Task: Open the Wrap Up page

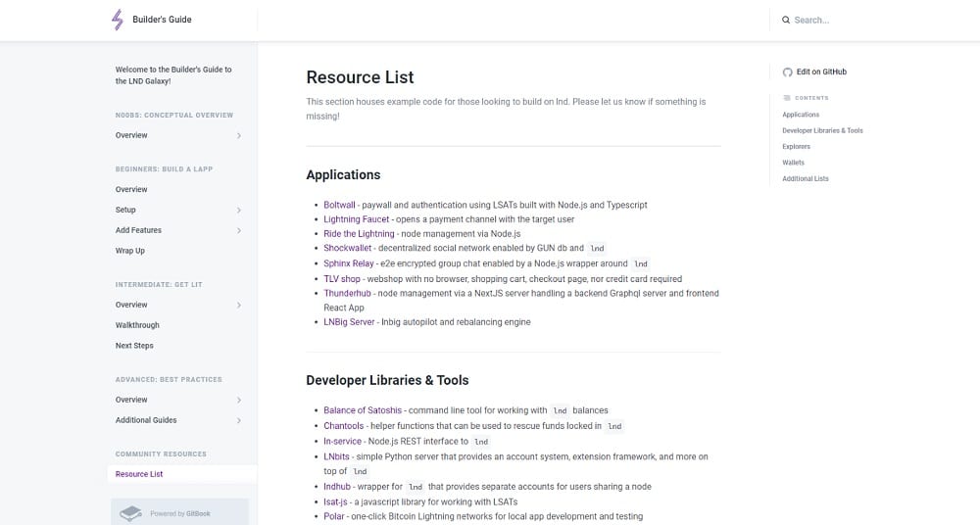Action: pos(130,251)
